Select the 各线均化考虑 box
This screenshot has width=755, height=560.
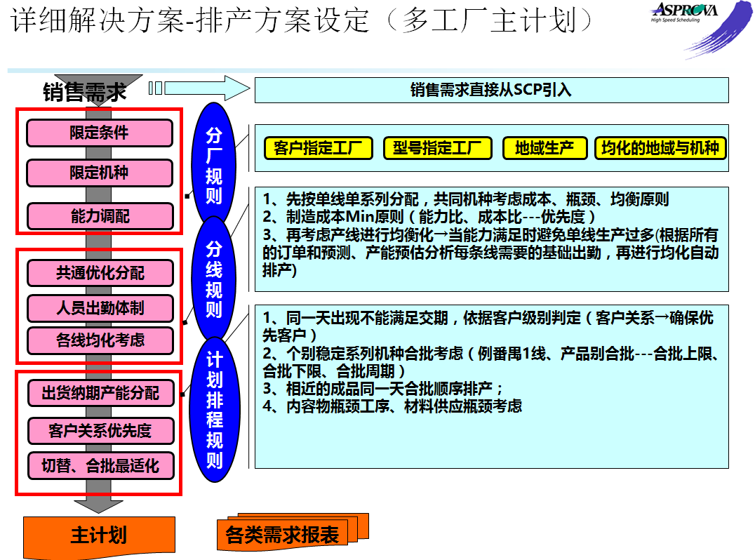(x=100, y=340)
